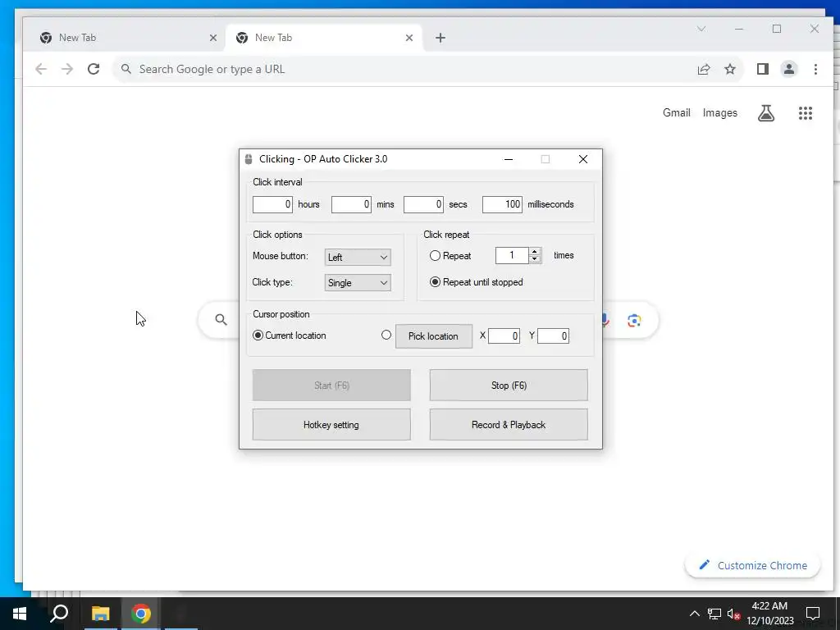Click the repeat times number field
The height and width of the screenshot is (630, 840).
pyautogui.click(x=512, y=256)
